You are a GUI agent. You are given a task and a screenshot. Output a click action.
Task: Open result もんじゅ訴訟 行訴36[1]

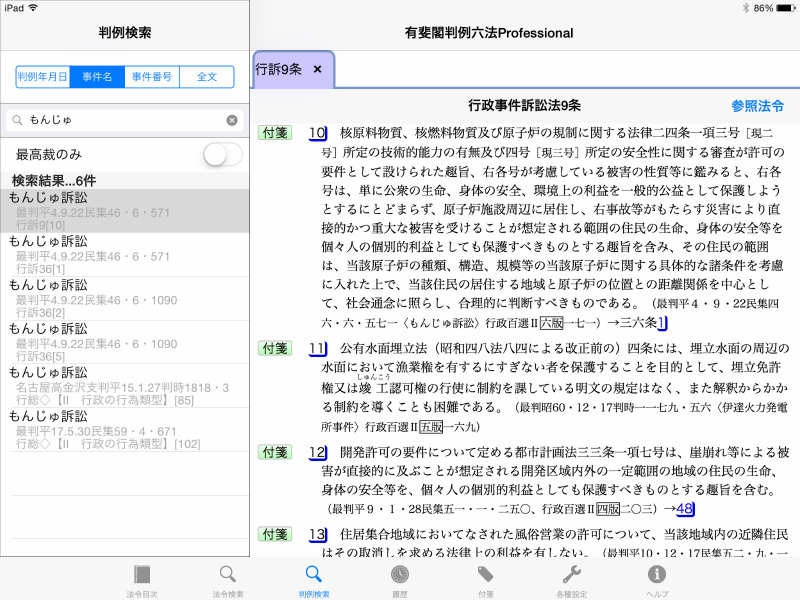point(124,255)
